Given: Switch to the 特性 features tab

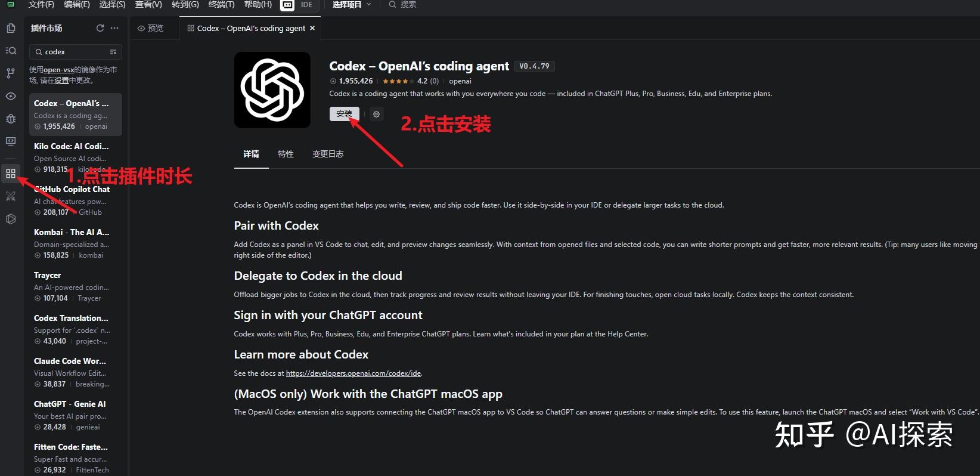Looking at the screenshot, I should click(x=286, y=154).
